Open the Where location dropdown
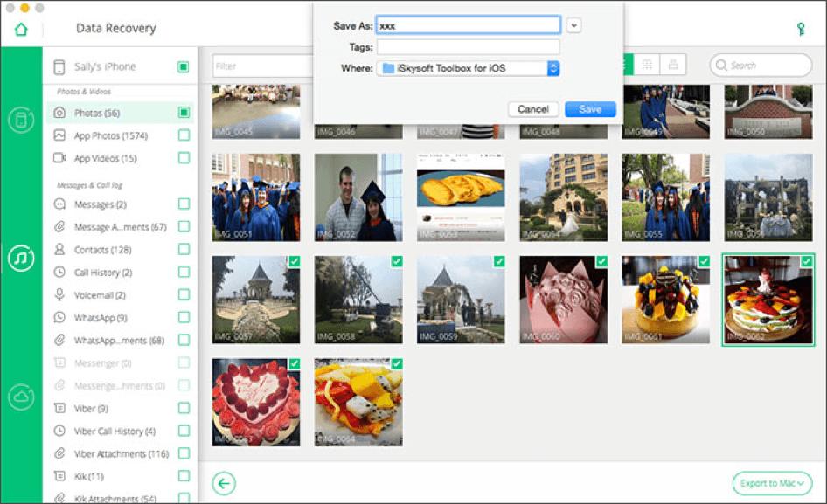Image resolution: width=827 pixels, height=504 pixels. pyautogui.click(x=552, y=67)
